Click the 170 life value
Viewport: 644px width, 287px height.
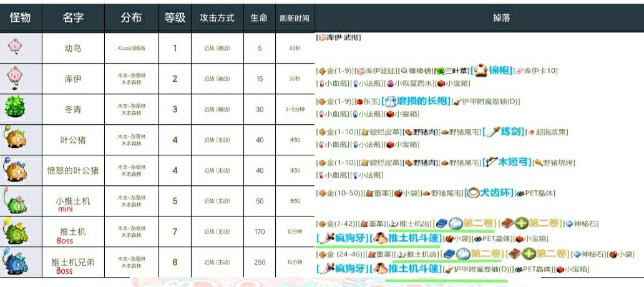pos(260,231)
